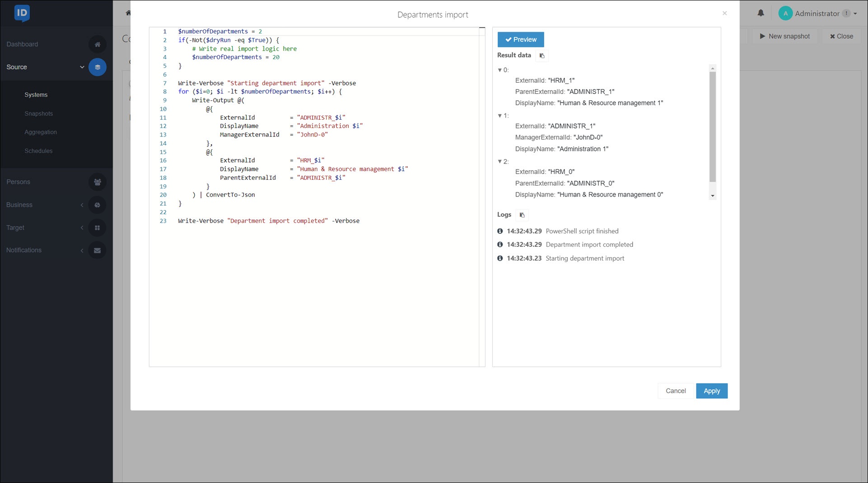Select Aggregation in sidebar
Image resolution: width=868 pixels, height=483 pixels.
[41, 132]
